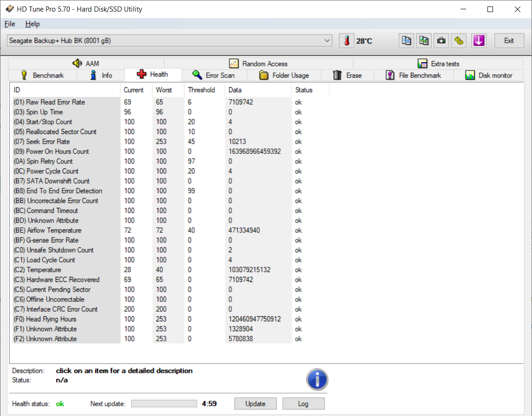The height and width of the screenshot is (416, 532).
Task: Click the Threshold column header
Action: point(204,90)
